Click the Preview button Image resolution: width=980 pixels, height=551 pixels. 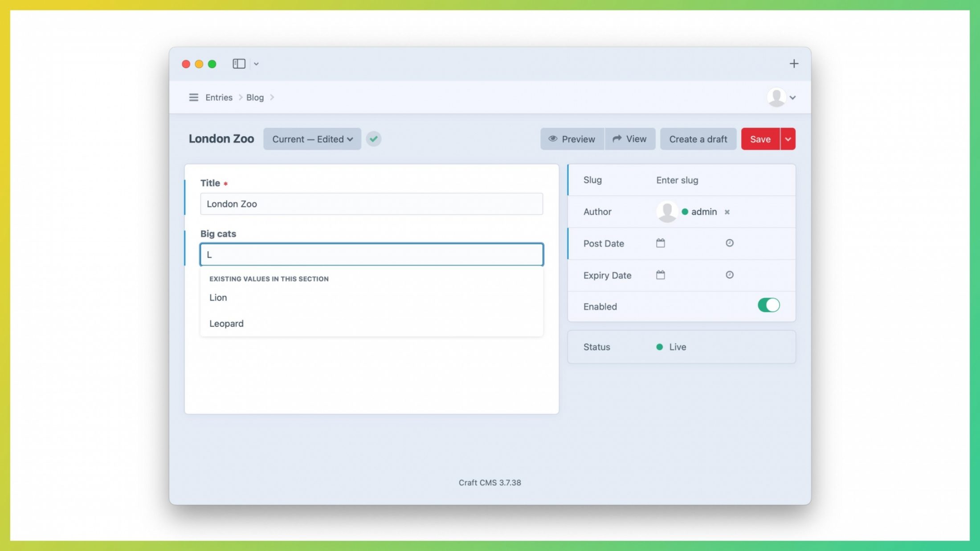pyautogui.click(x=572, y=139)
